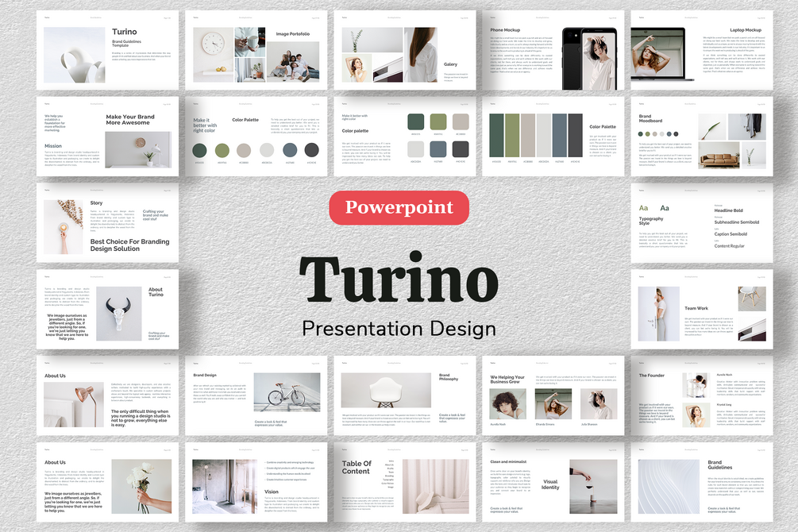
Task: Click the green 'Aa' typography sample
Action: (x=644, y=208)
